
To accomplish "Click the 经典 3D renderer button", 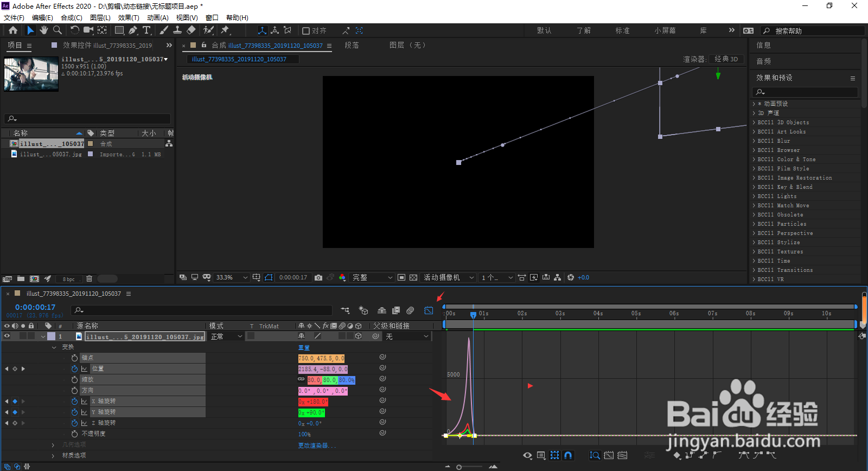I will (x=726, y=59).
